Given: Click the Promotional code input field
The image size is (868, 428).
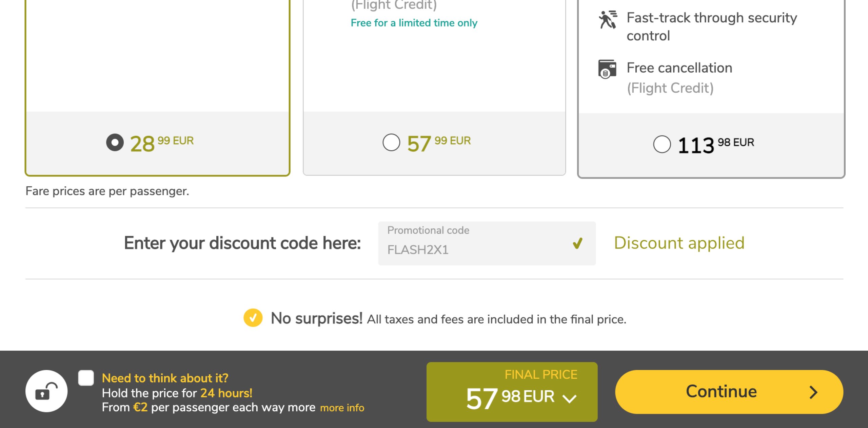Looking at the screenshot, I should 475,244.
